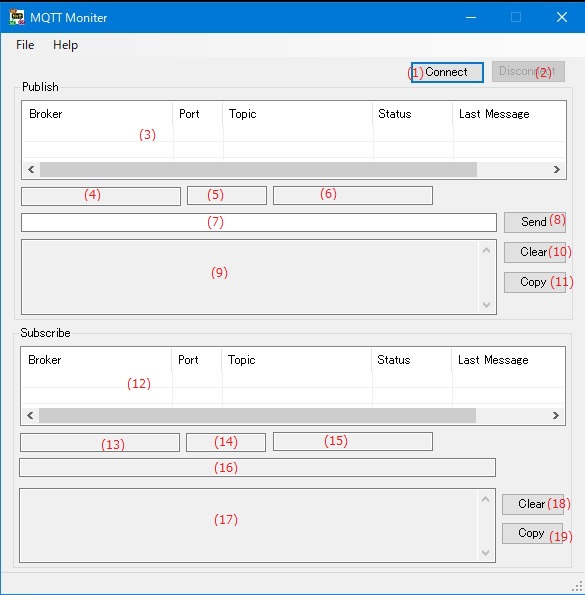The width and height of the screenshot is (585, 595).
Task: Click right arrow of Publish list scrollbar
Action: [x=557, y=169]
